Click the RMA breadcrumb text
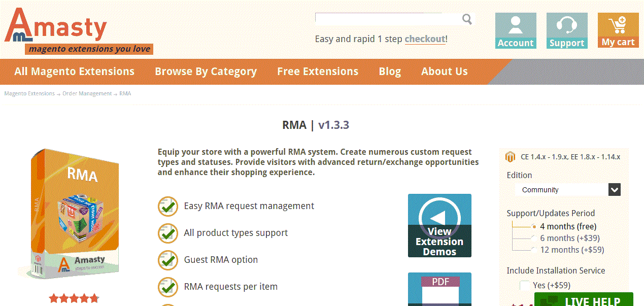 [x=125, y=93]
